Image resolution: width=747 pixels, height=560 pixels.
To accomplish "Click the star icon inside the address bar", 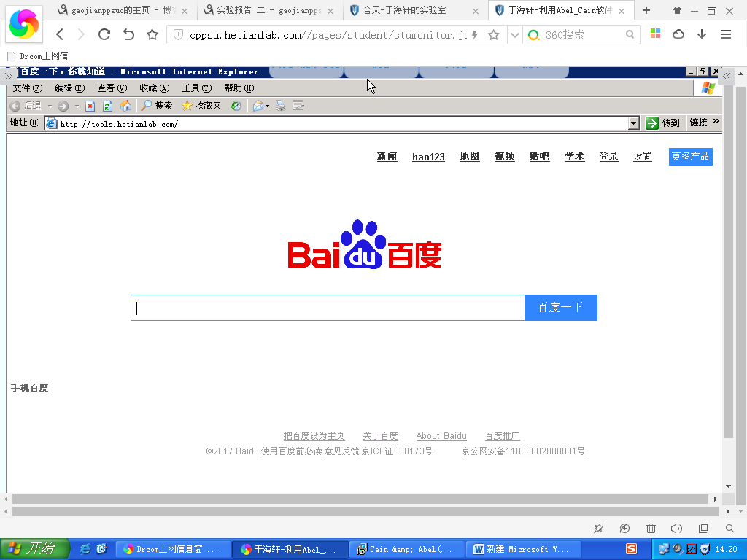I will point(494,35).
